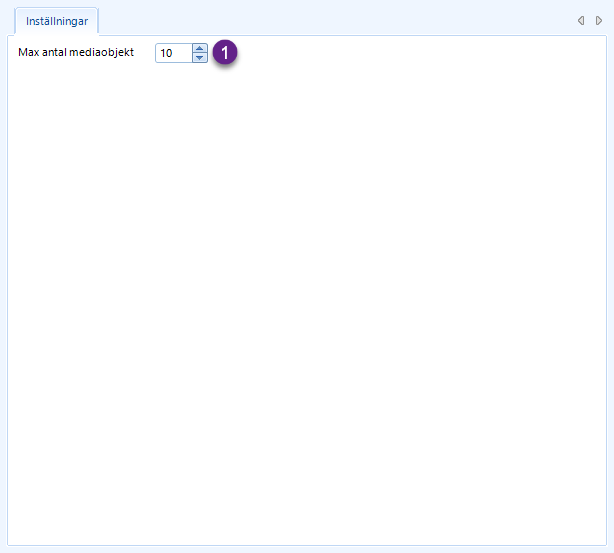
Task: Click the purple number 1 badge
Action: tap(225, 52)
